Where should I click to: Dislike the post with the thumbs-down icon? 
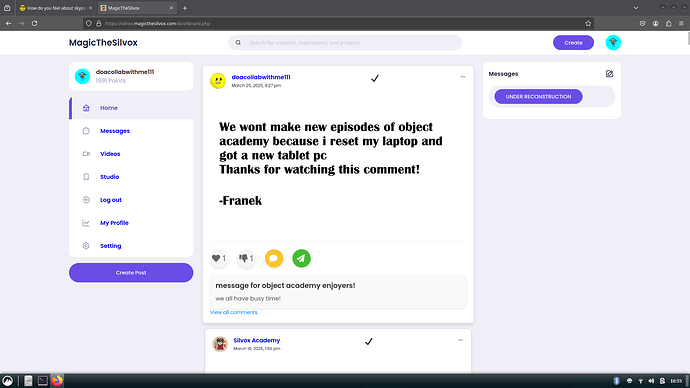click(x=246, y=258)
